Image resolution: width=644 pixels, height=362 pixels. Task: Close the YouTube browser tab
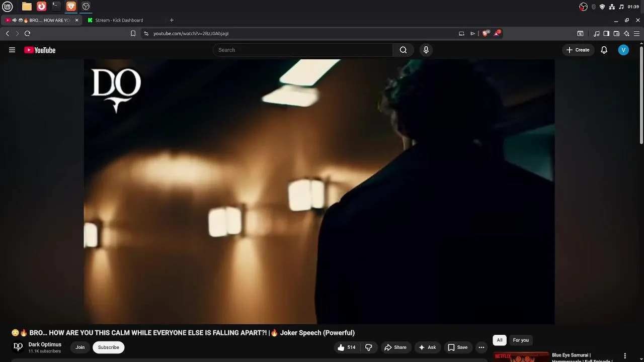[76, 20]
